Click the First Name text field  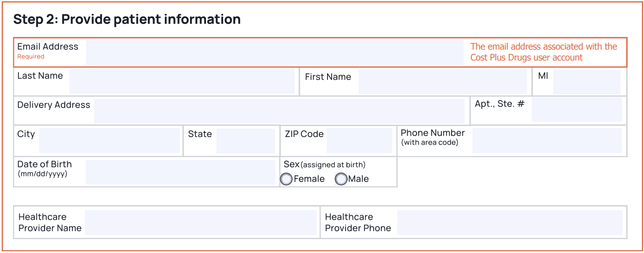pyautogui.click(x=443, y=82)
